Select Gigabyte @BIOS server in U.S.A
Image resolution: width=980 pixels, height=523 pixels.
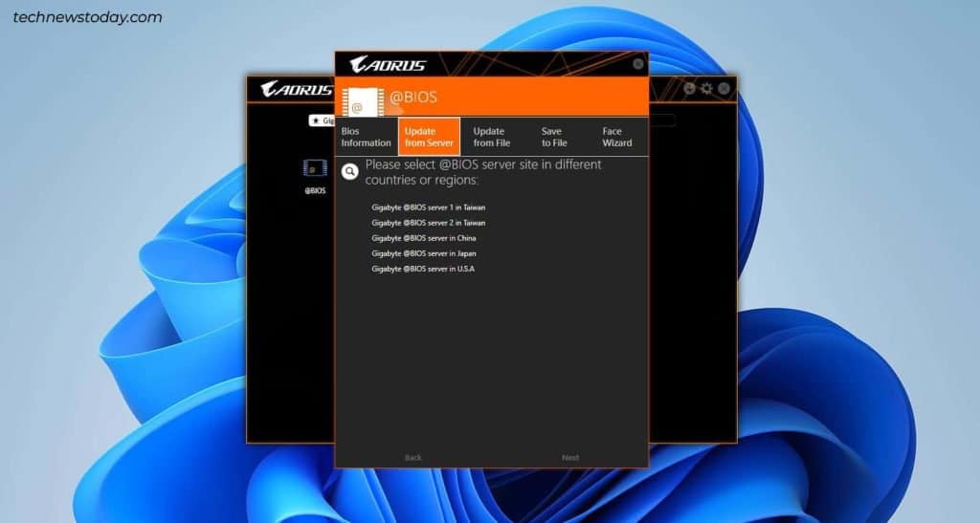coord(423,269)
